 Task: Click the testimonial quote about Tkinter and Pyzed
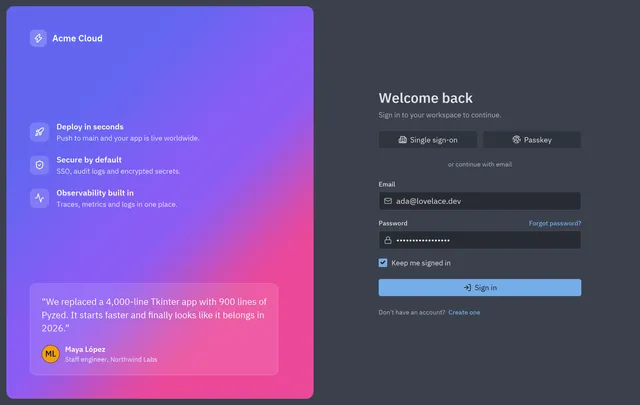pos(154,315)
